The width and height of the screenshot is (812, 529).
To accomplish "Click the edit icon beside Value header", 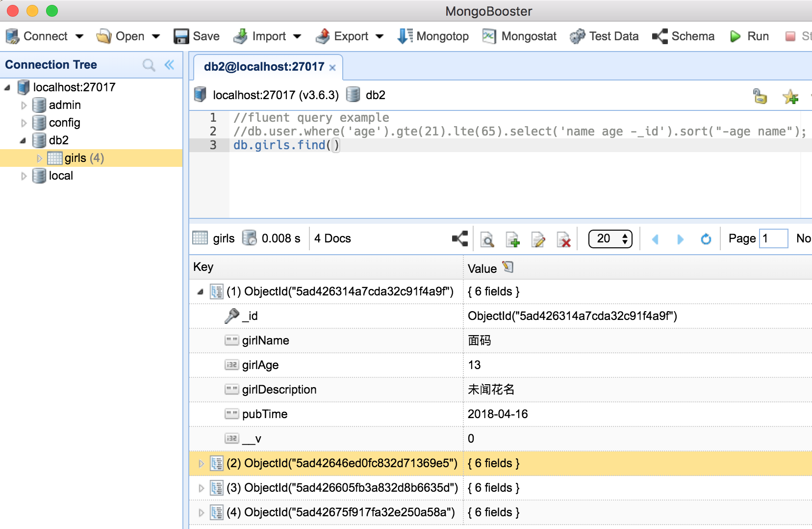I will (508, 267).
